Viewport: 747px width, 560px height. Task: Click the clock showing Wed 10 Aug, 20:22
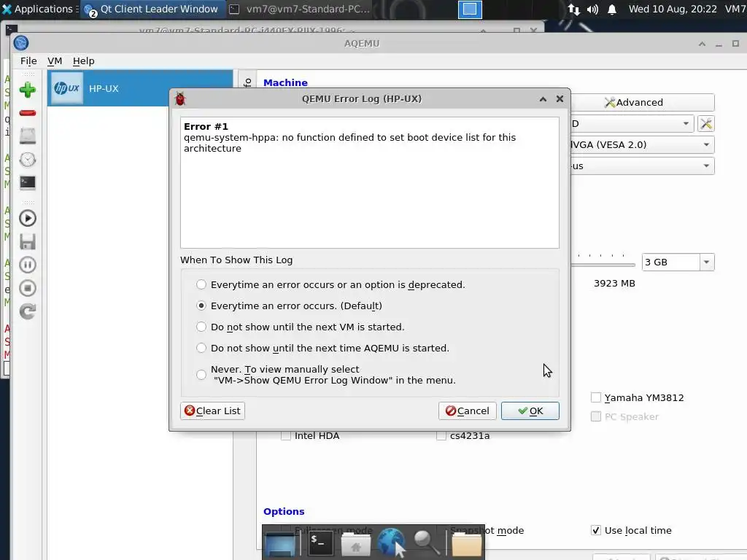[x=672, y=9]
